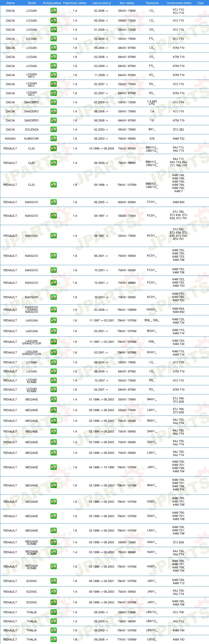Click fuel icon in DACIA LOGAN 01.2009 row

(53, 30)
